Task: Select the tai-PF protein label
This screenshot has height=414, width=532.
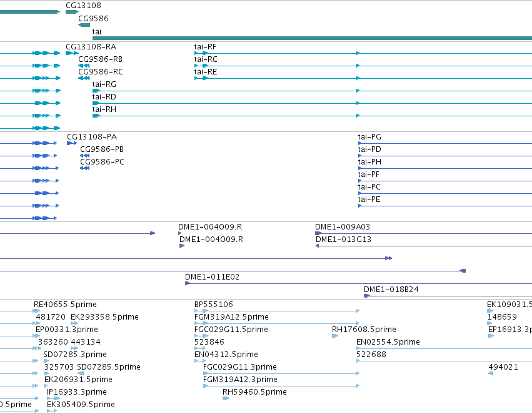Action: point(368,174)
